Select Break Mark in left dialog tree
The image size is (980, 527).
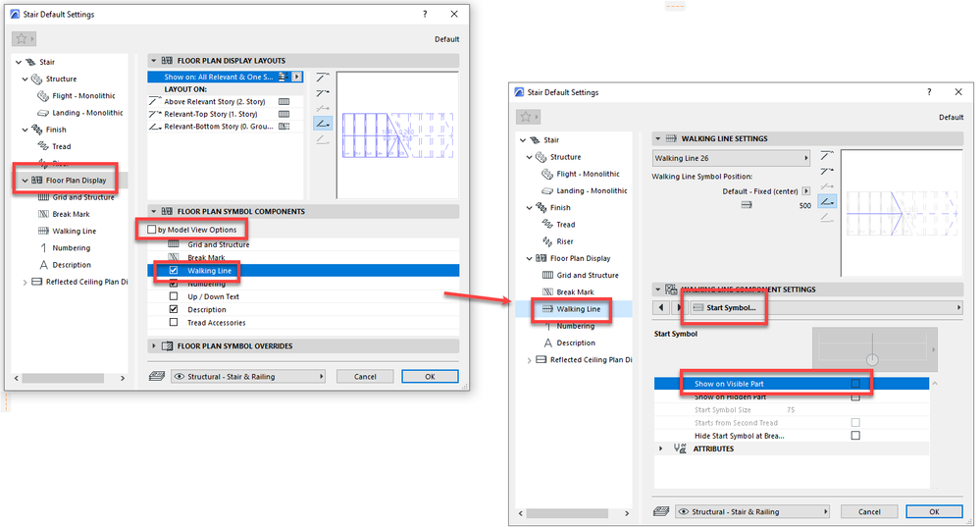pyautogui.click(x=71, y=214)
